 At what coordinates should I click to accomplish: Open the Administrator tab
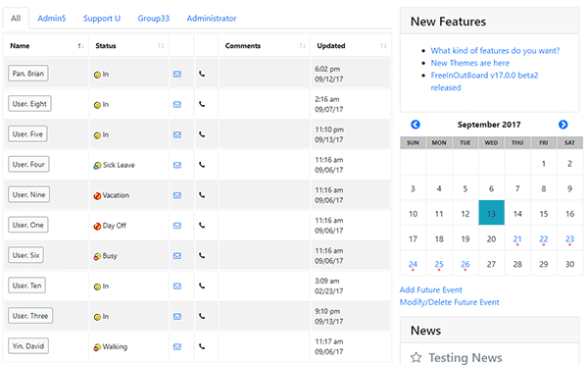tap(212, 18)
